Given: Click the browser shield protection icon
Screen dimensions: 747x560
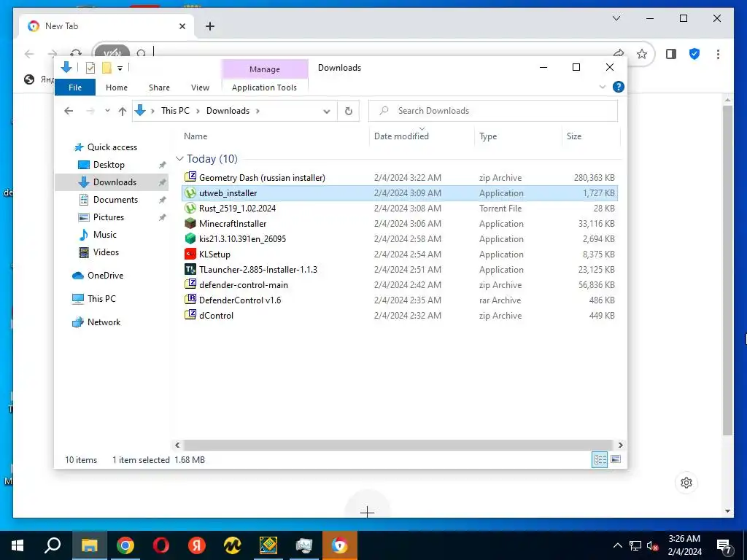Looking at the screenshot, I should [694, 54].
